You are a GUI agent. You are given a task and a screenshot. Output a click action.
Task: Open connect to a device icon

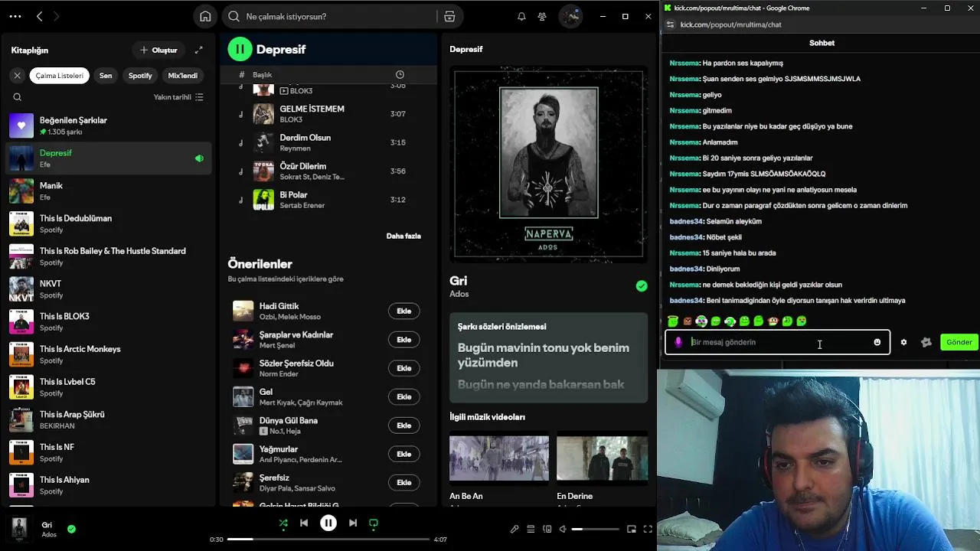click(547, 529)
